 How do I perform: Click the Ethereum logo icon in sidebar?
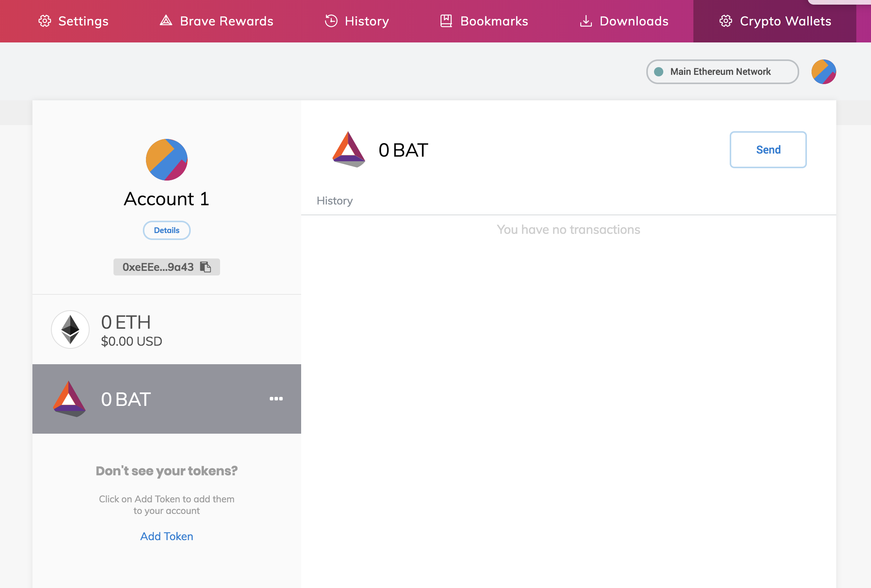coord(70,329)
